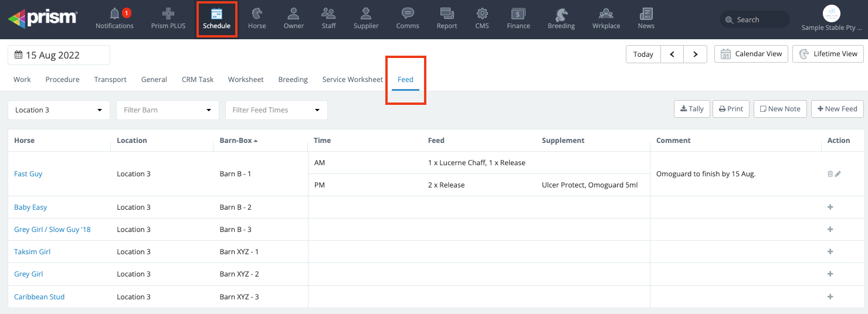Delete Fast Guy feed with trash icon

point(830,174)
